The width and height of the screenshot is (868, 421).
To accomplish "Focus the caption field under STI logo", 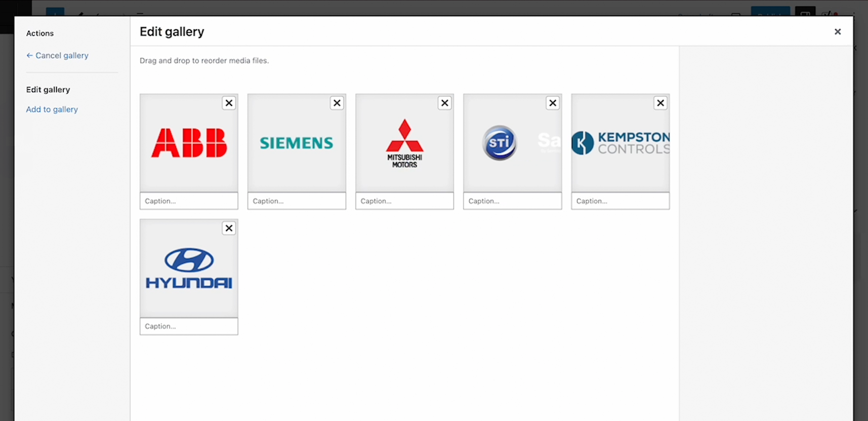I will coord(512,201).
